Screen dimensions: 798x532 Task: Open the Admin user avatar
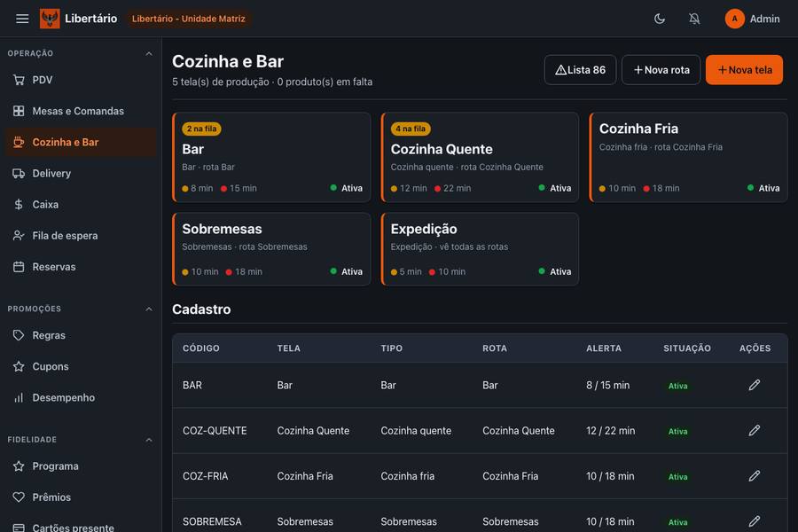734,19
